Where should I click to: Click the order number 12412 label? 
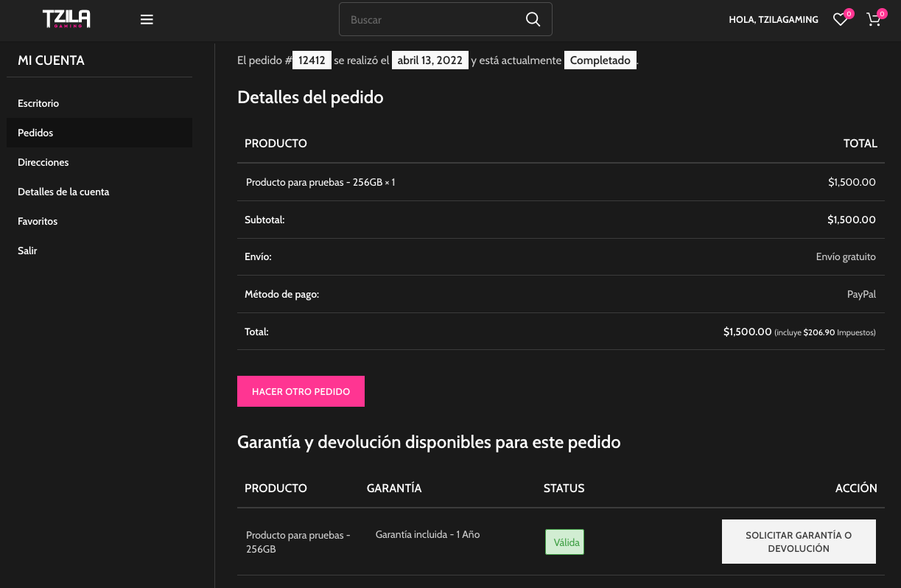click(x=312, y=60)
